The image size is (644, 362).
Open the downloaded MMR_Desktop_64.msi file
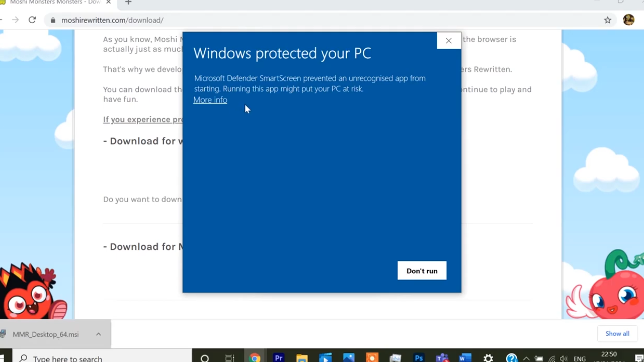[x=45, y=334]
